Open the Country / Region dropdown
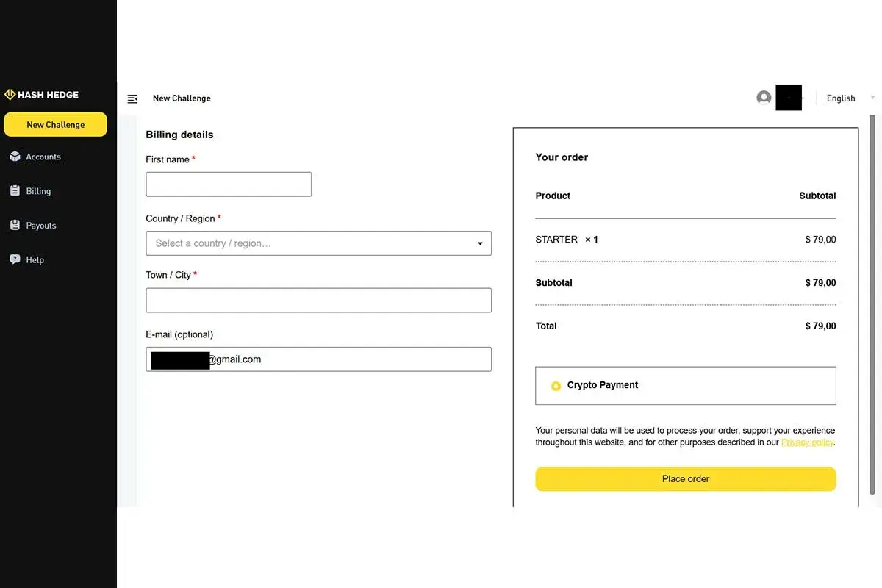 pyautogui.click(x=319, y=243)
